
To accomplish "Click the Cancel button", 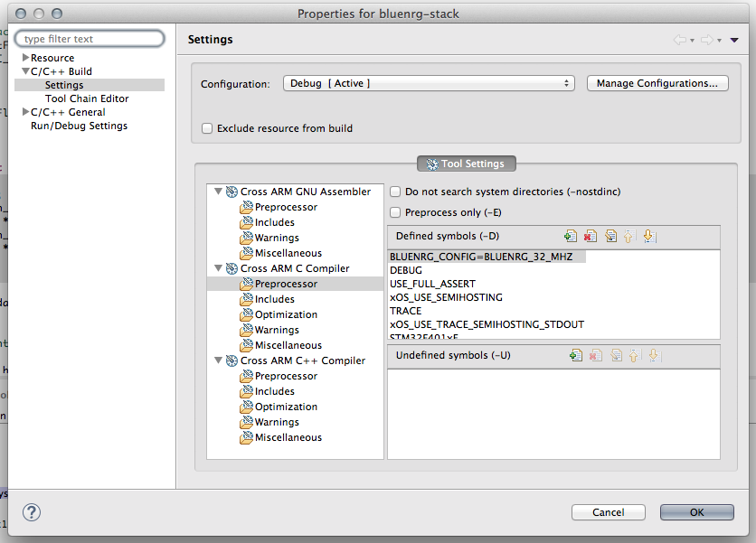I will (608, 512).
